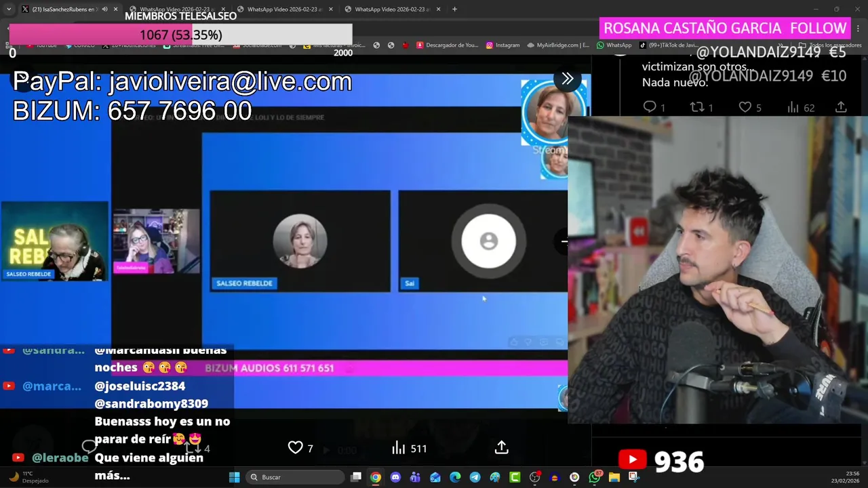Open Google Chrome from the taskbar
This screenshot has width=868, height=488.
point(375,477)
